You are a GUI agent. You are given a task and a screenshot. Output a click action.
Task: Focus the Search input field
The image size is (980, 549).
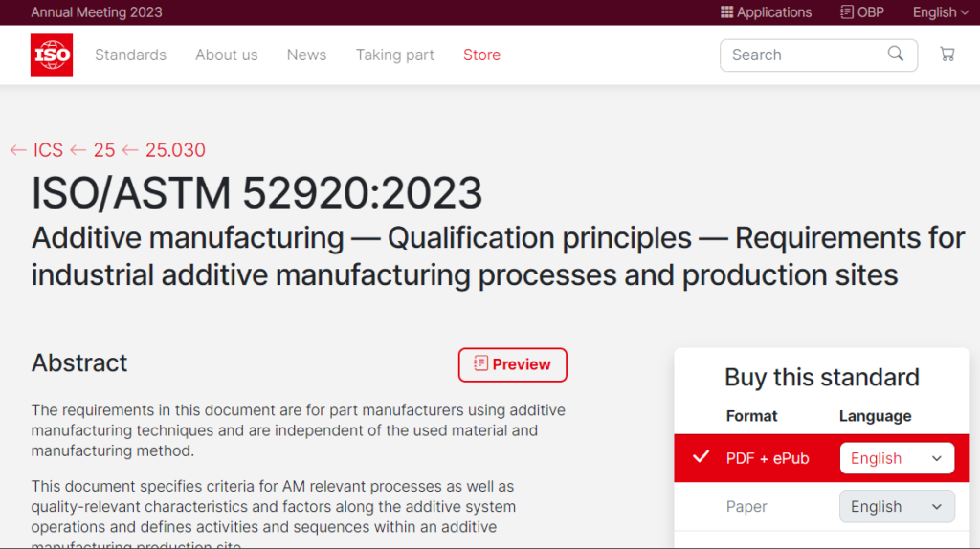[x=806, y=55]
